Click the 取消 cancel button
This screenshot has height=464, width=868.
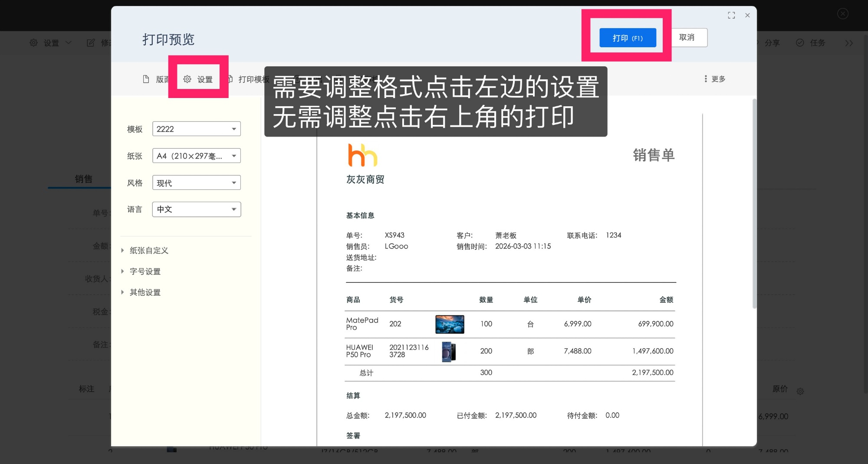pos(688,37)
